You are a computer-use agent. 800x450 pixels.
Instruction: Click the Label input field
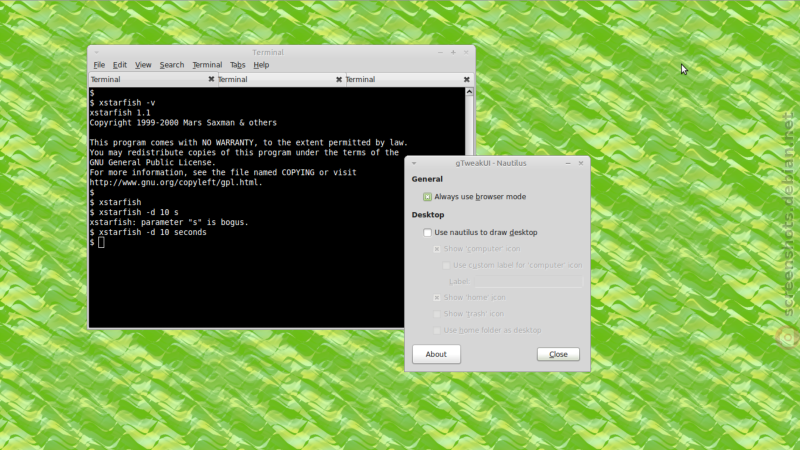(528, 281)
